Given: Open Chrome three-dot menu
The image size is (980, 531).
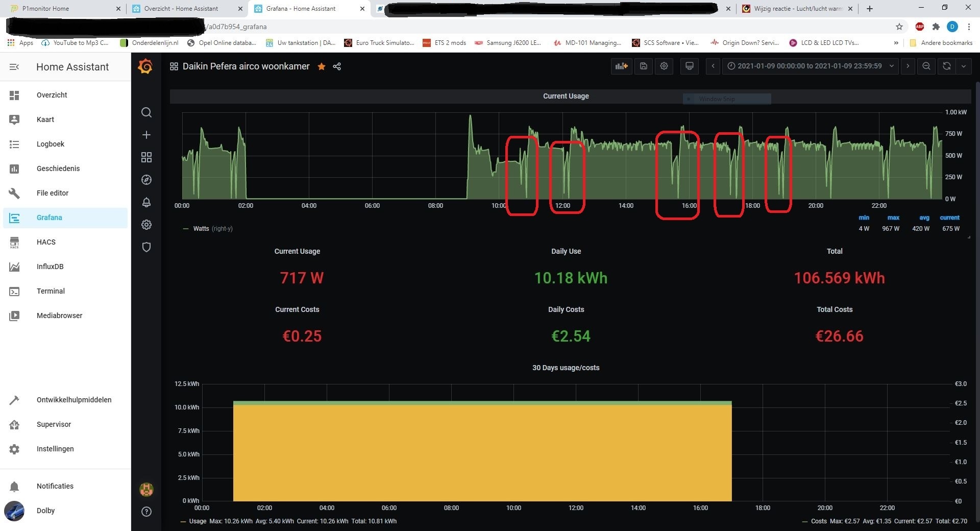Looking at the screenshot, I should click(969, 27).
